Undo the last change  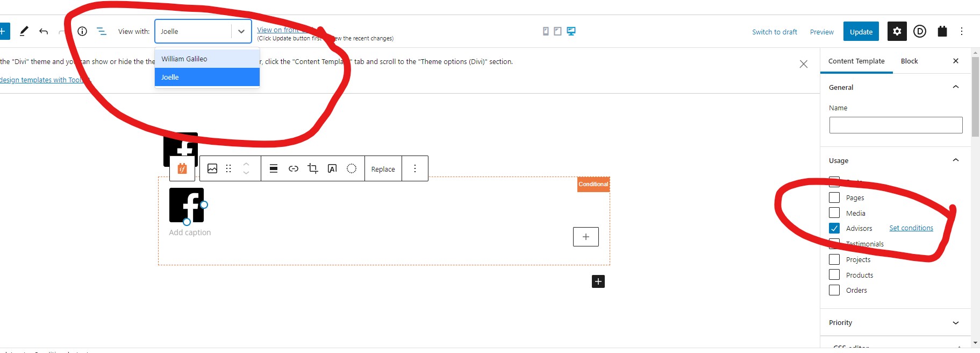[44, 31]
